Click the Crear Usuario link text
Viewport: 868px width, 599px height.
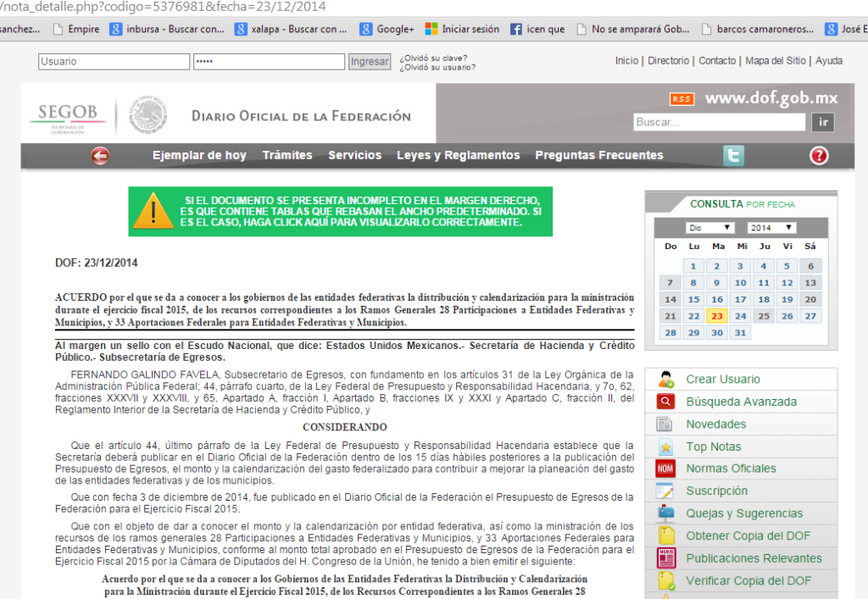point(723,380)
